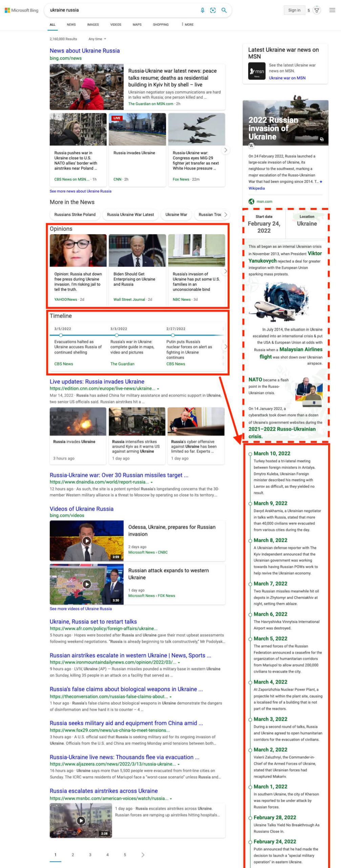
Task: Switch to the VIDEOS tab
Action: pos(115,24)
